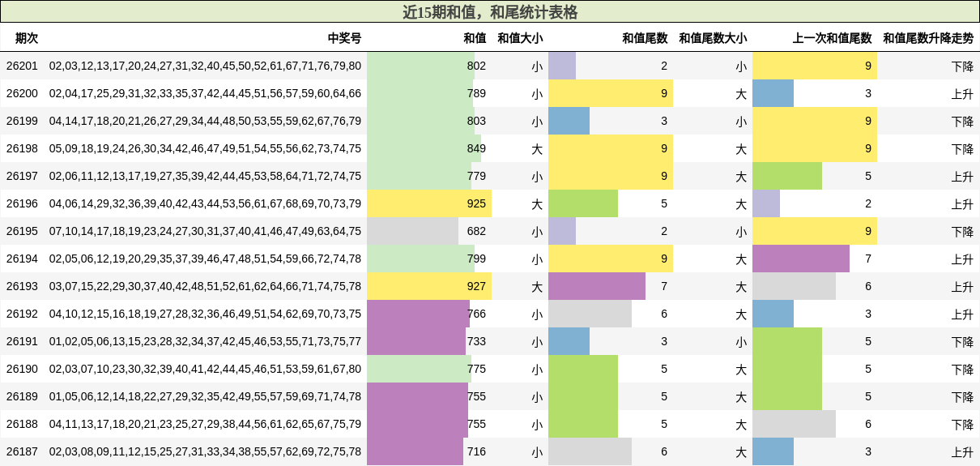Click period number 26200
The height and width of the screenshot is (466, 980).
click(22, 93)
